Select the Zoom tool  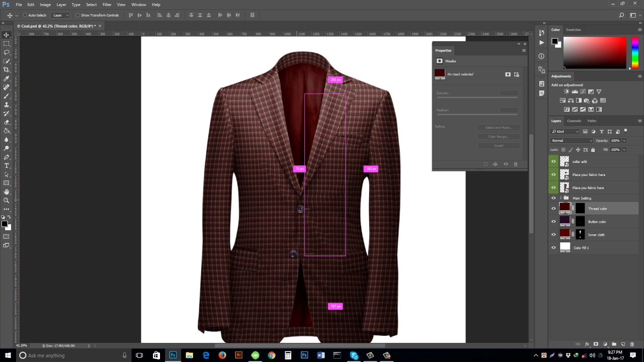coord(7,200)
